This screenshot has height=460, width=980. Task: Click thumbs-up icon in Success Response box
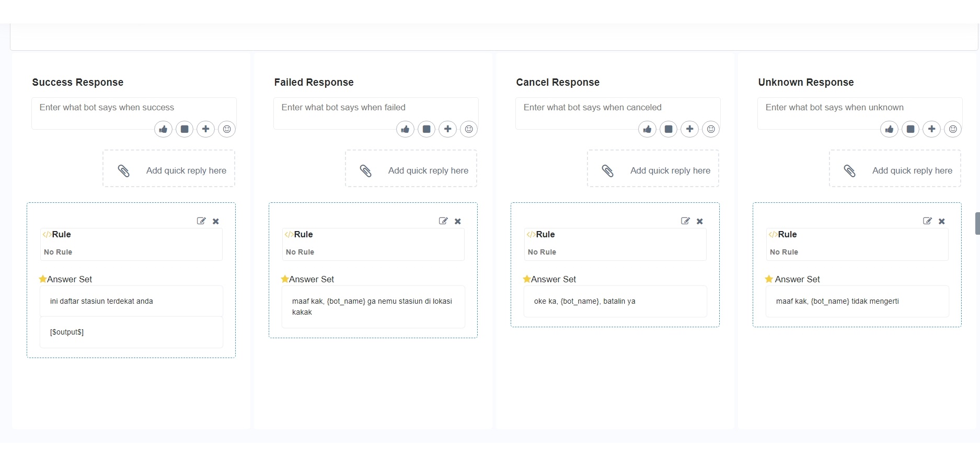[x=163, y=129]
